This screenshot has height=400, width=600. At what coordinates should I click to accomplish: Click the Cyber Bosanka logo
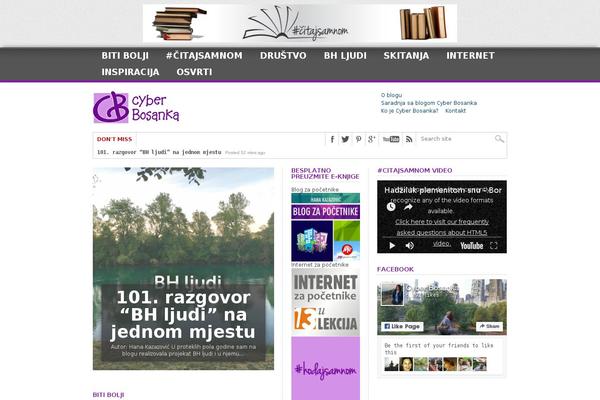(x=136, y=107)
